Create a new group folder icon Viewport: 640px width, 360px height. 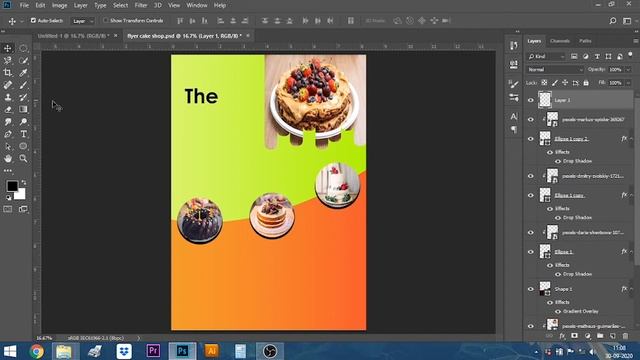[x=600, y=336]
